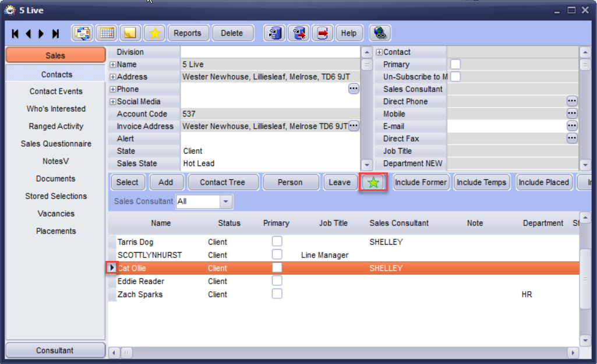The height and width of the screenshot is (364, 597).
Task: Click the green star button beside Leave
Action: (x=373, y=182)
